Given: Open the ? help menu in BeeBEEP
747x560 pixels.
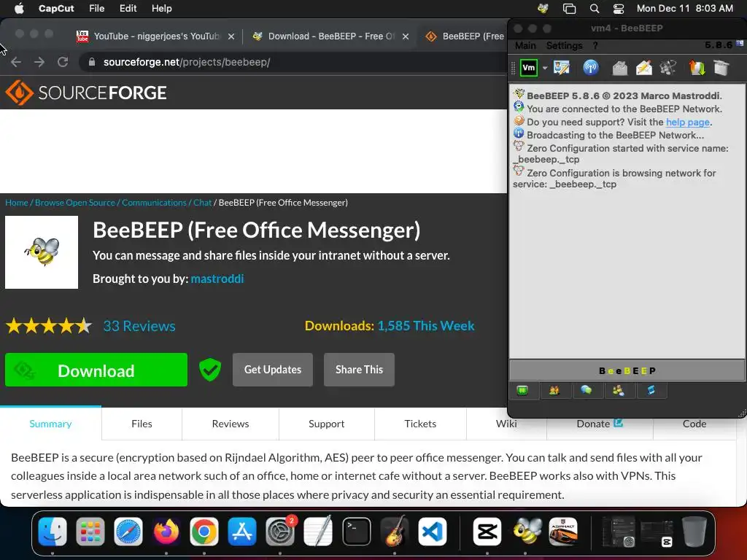Looking at the screenshot, I should [595, 46].
